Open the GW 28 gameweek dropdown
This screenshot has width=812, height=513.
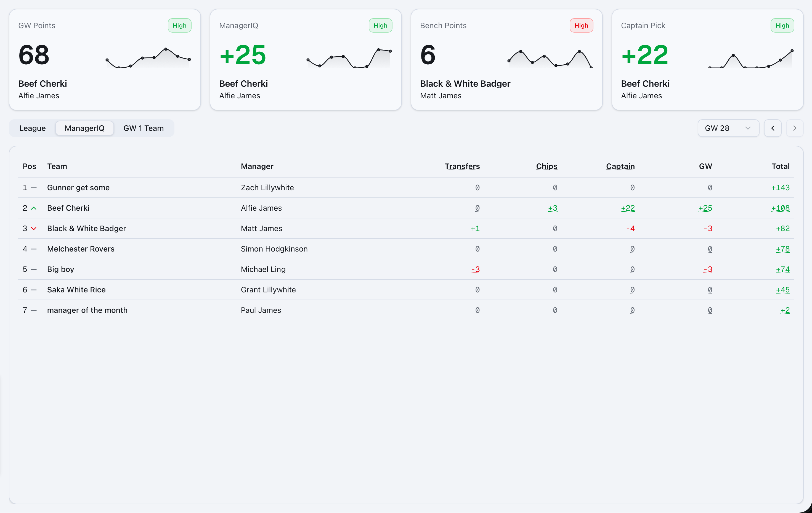(728, 128)
